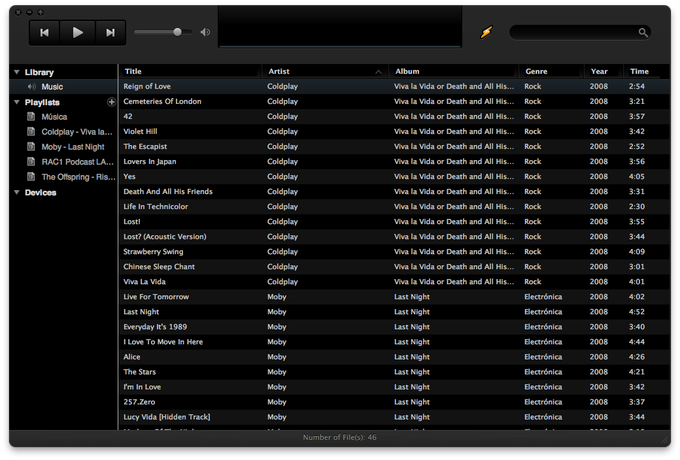
Task: Toggle the Artist sort direction arrow
Action: tap(379, 72)
